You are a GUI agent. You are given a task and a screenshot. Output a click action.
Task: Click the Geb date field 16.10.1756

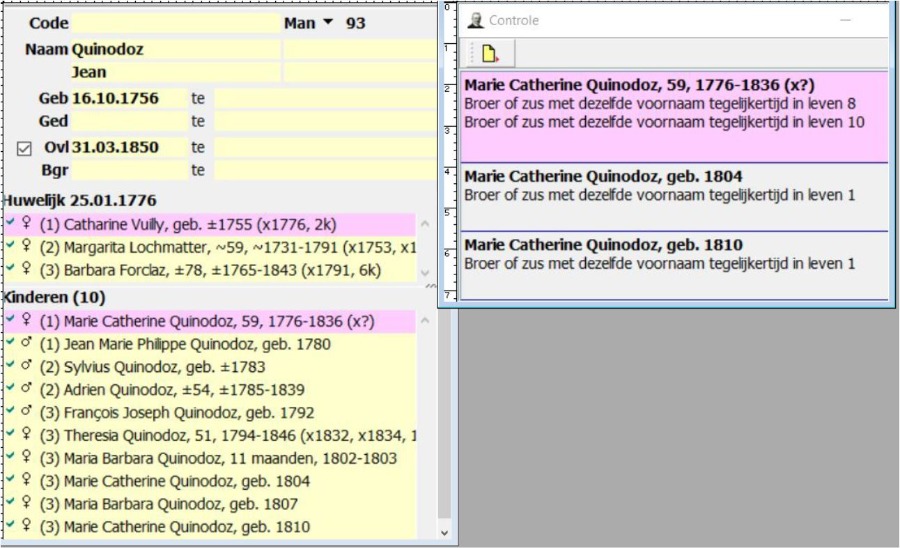pos(128,98)
